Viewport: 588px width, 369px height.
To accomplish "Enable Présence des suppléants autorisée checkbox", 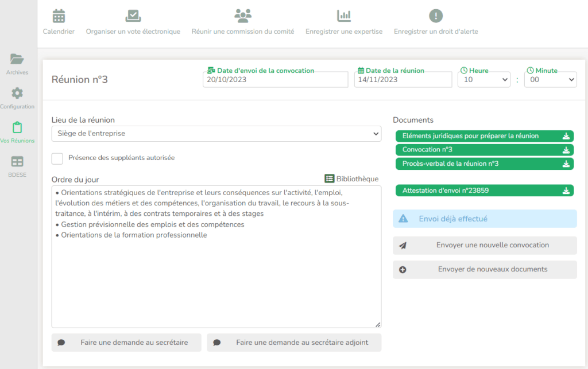I will (x=57, y=158).
